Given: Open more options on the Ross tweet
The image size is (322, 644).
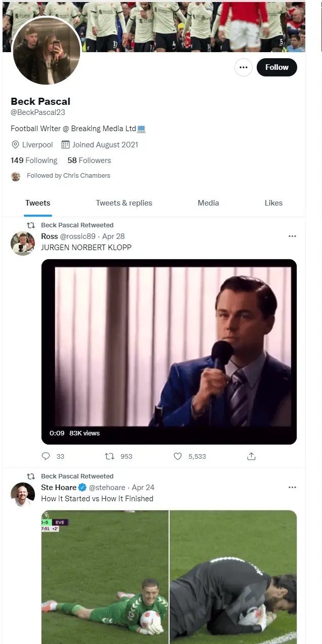Looking at the screenshot, I should point(292,236).
